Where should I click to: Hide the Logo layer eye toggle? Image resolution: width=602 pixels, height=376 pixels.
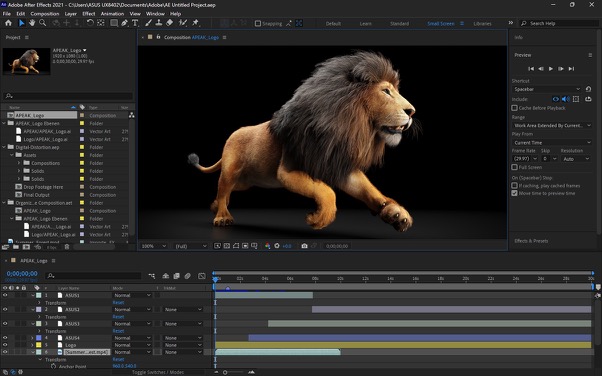click(x=5, y=345)
